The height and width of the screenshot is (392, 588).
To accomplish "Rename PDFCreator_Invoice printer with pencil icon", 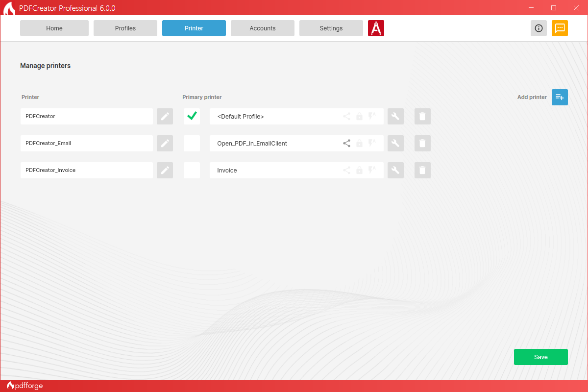I will point(165,171).
